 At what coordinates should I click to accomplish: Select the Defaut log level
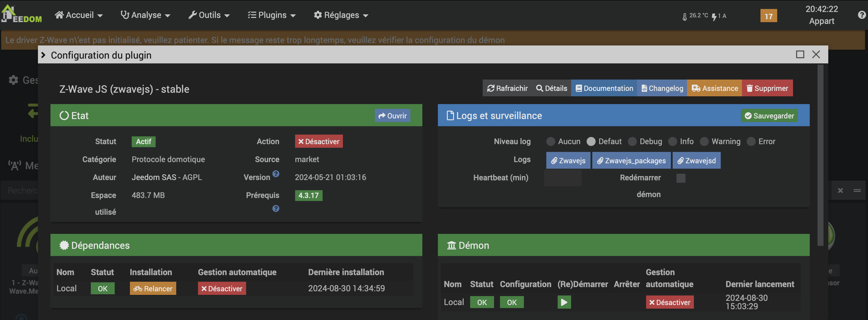click(x=591, y=141)
